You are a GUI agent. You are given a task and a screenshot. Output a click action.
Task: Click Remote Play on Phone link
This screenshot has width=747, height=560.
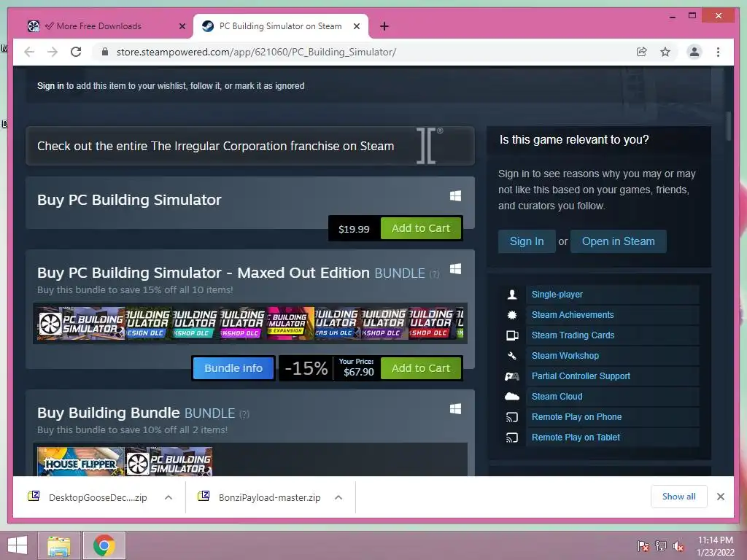[576, 417]
